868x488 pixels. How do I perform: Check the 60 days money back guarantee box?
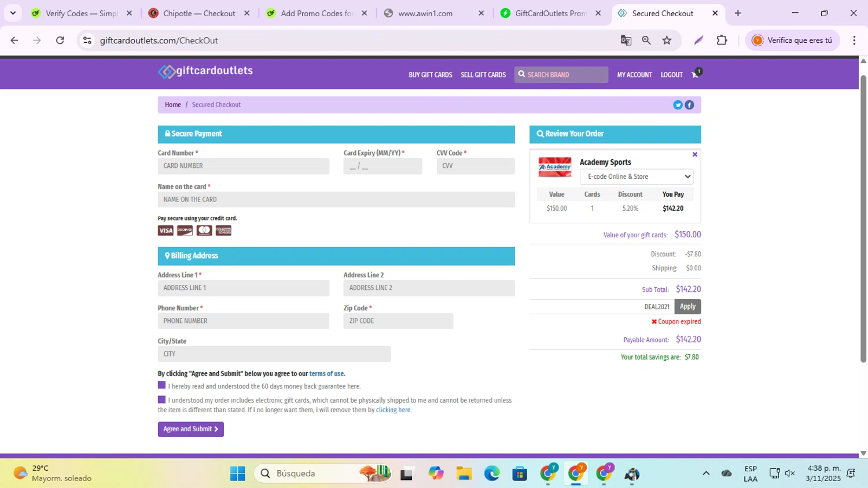pos(161,385)
